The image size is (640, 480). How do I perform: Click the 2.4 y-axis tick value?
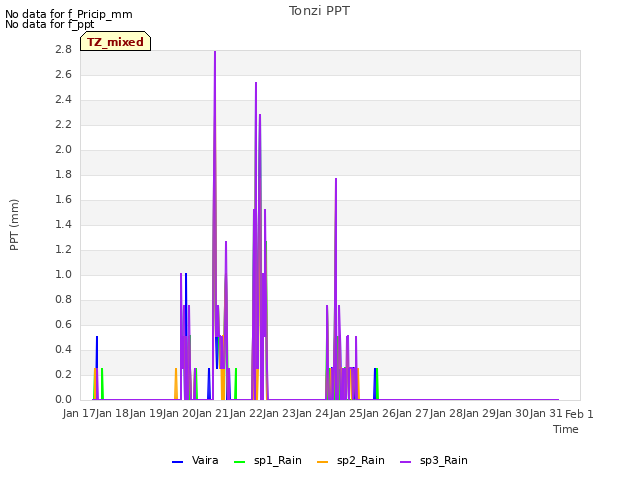63,100
